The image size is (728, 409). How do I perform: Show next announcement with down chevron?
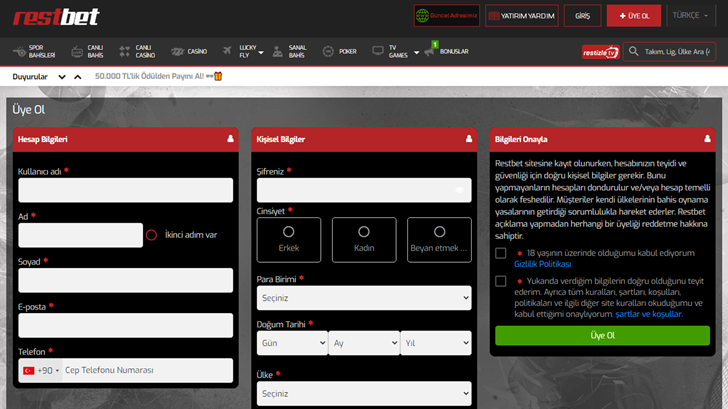[62, 77]
